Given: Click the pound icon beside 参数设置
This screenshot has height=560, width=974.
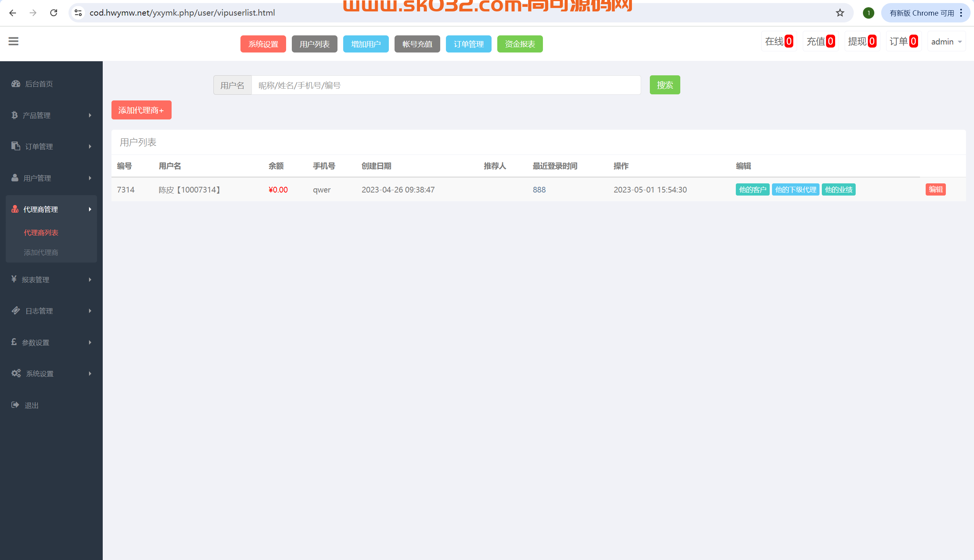Looking at the screenshot, I should pyautogui.click(x=14, y=342).
